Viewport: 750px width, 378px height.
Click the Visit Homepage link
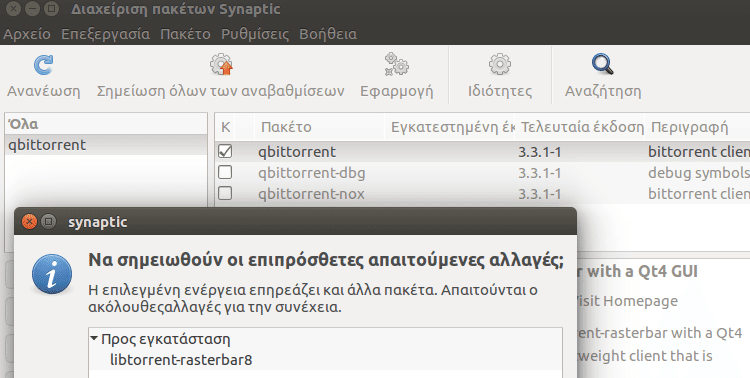(x=628, y=301)
